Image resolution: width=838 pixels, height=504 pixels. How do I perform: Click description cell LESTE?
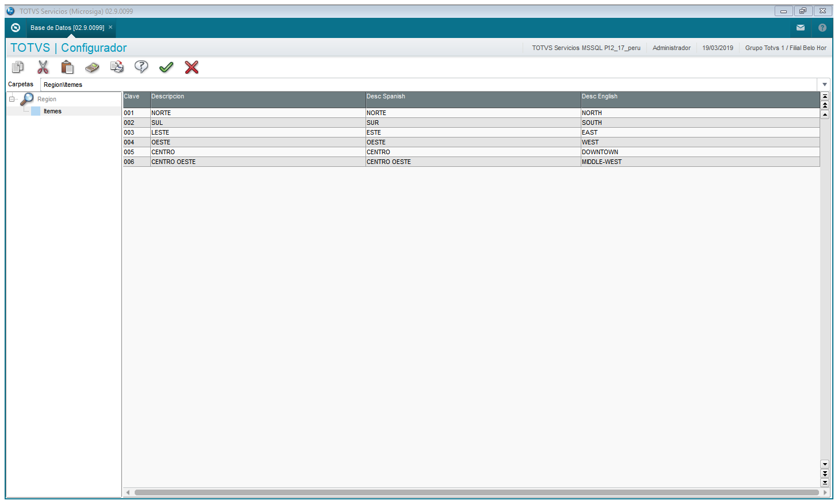(258, 132)
